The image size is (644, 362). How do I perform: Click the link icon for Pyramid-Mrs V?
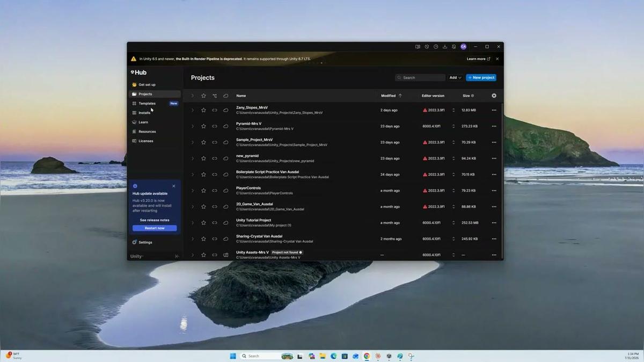[215, 126]
